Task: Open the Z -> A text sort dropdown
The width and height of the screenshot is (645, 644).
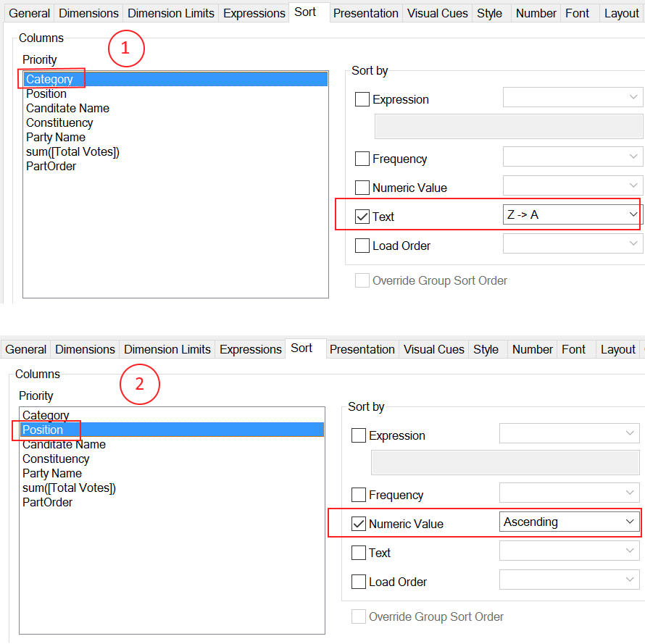Action: pos(572,215)
